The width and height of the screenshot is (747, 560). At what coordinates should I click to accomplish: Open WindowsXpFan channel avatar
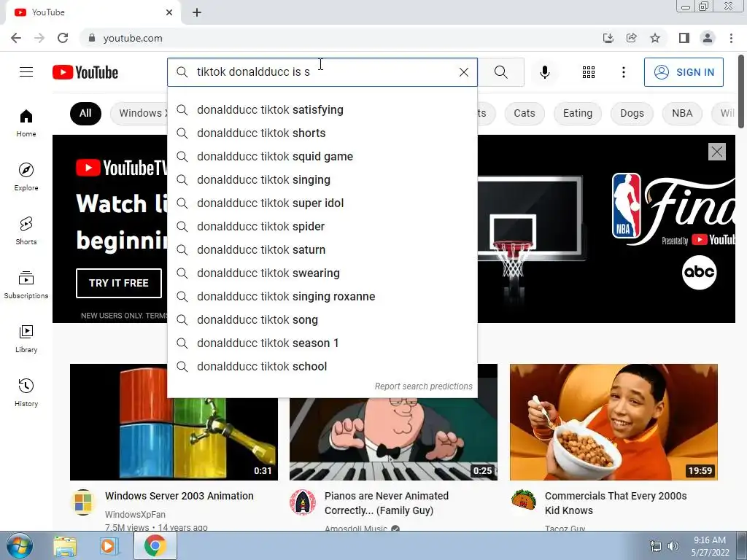point(83,502)
